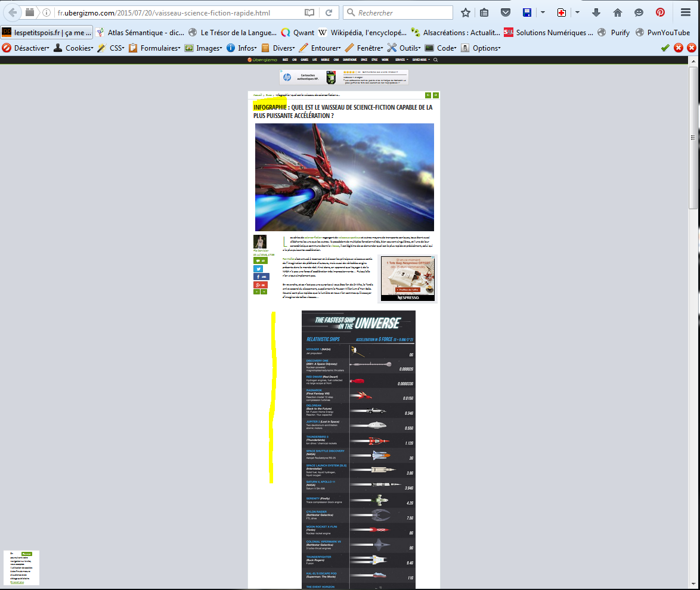Viewport: 700px width, 590px height.
Task: Share the article on Google+
Action: 261,285
